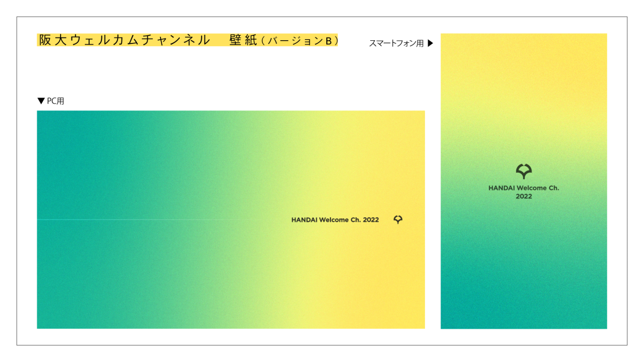Click the スマートフォン用 ▶ label
This screenshot has width=644, height=362.
point(401,44)
